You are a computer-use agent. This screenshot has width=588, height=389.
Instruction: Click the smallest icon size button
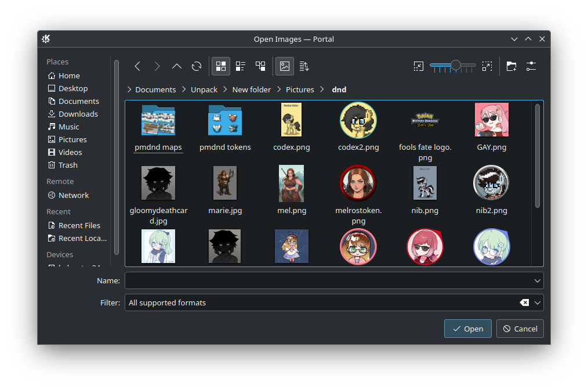coord(419,66)
